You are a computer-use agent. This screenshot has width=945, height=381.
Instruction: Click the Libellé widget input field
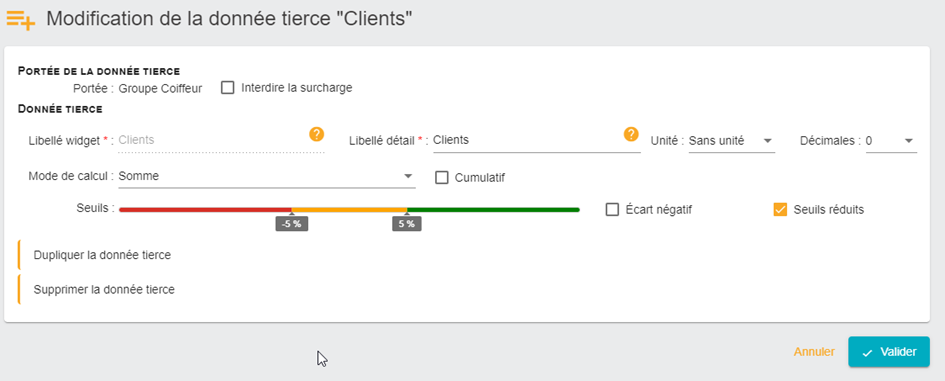click(214, 140)
